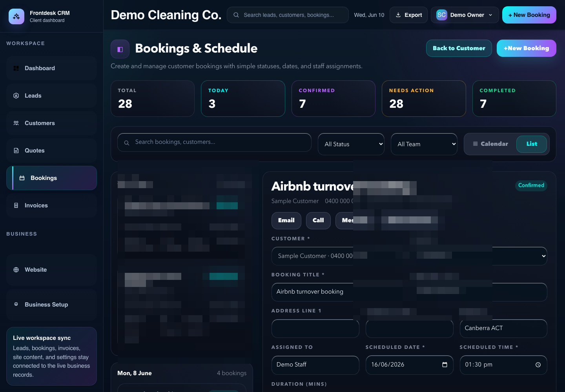Click the Today stat card
Image resolution: width=565 pixels, height=392 pixels.
click(x=243, y=98)
